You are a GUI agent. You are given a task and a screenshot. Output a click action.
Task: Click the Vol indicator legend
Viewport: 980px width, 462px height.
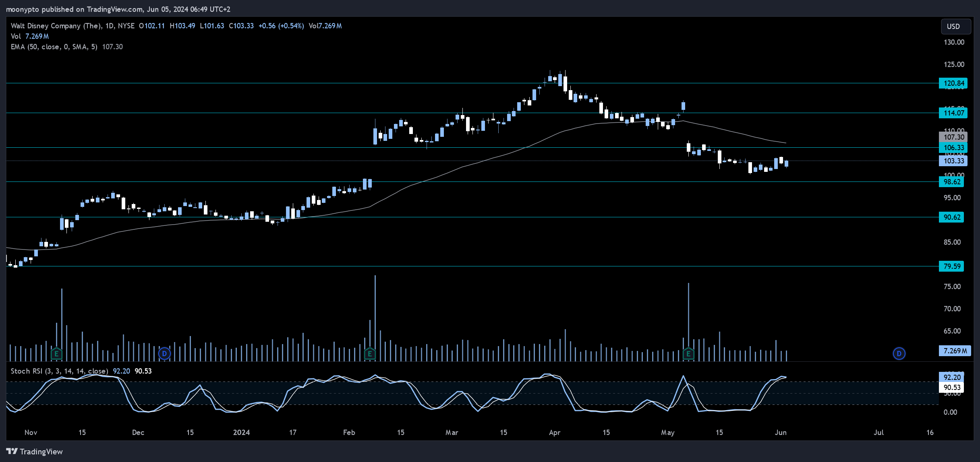pos(30,36)
